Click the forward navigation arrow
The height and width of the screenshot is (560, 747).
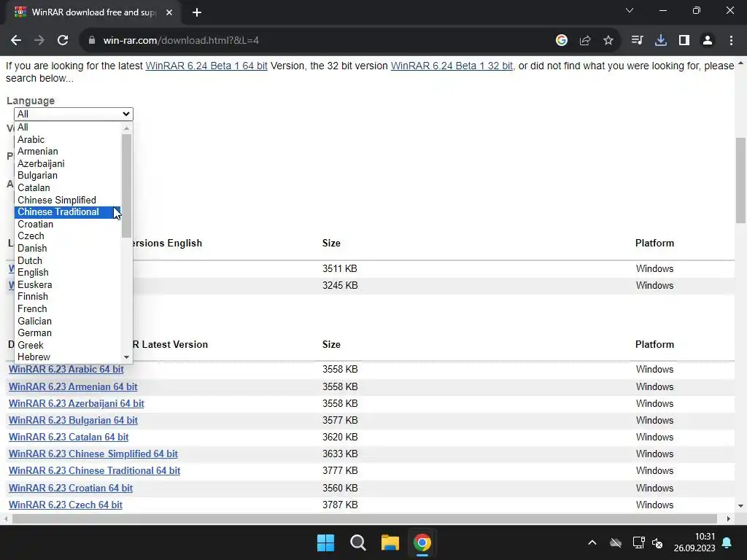[39, 41]
